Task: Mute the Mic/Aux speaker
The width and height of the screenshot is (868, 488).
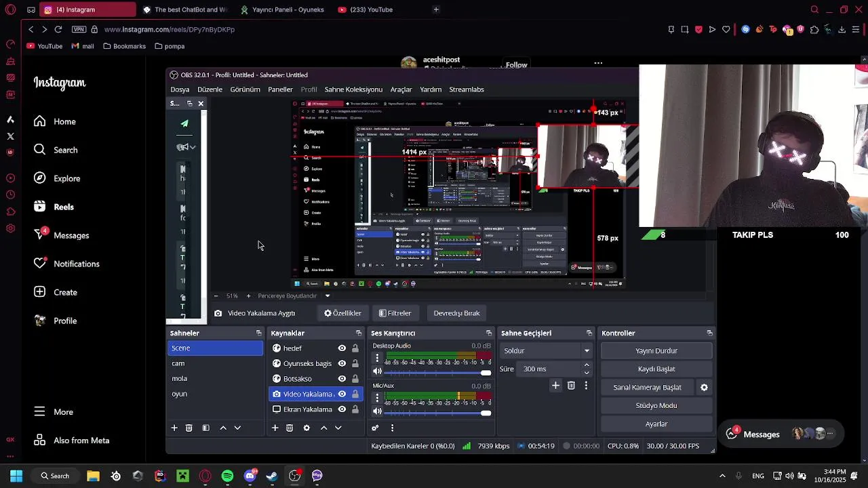Action: (377, 411)
